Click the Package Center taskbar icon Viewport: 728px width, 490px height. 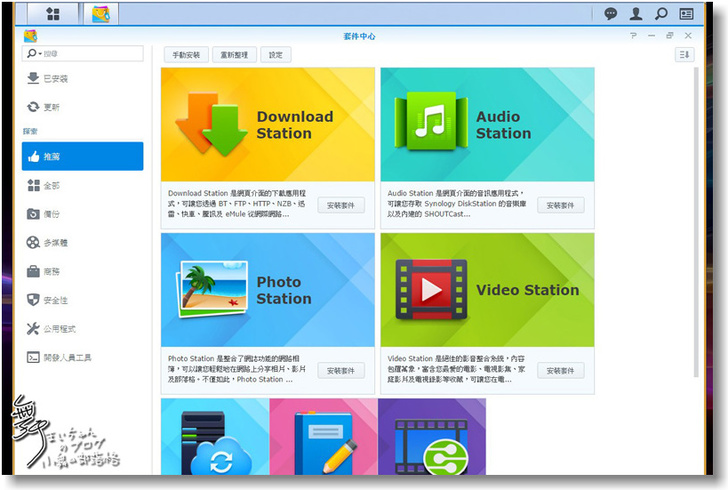pos(100,13)
